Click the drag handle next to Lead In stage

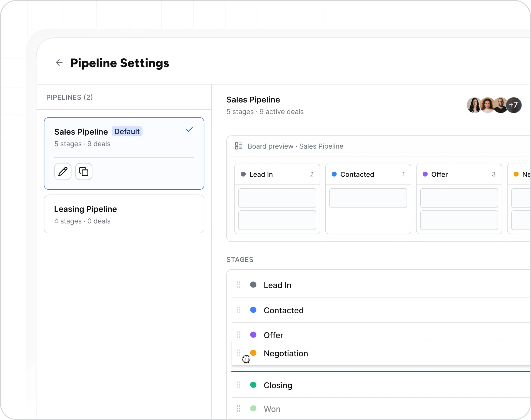(x=238, y=285)
